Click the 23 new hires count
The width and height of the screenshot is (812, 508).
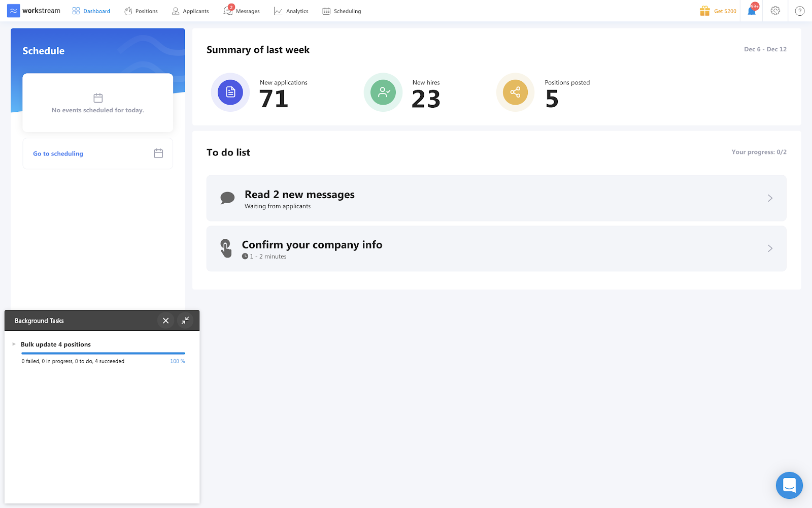[x=426, y=99]
